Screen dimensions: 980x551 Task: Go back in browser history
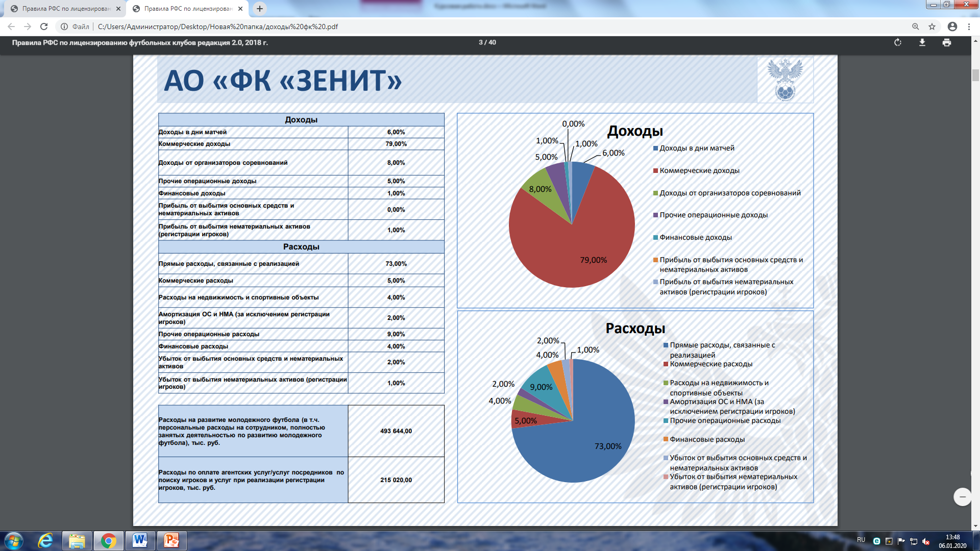click(x=11, y=27)
